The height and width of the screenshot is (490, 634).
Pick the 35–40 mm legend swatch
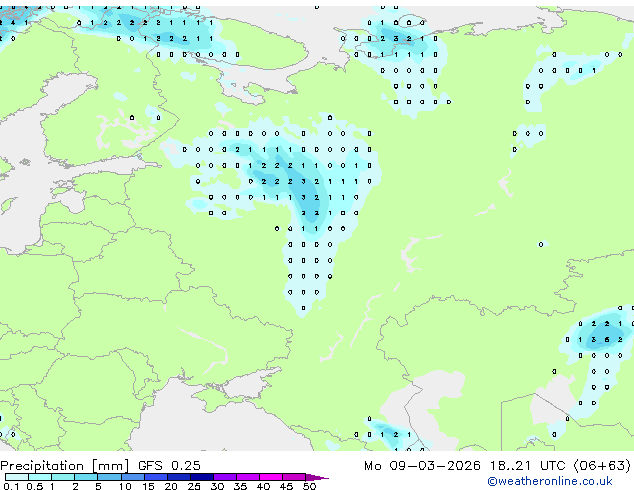tap(248, 477)
